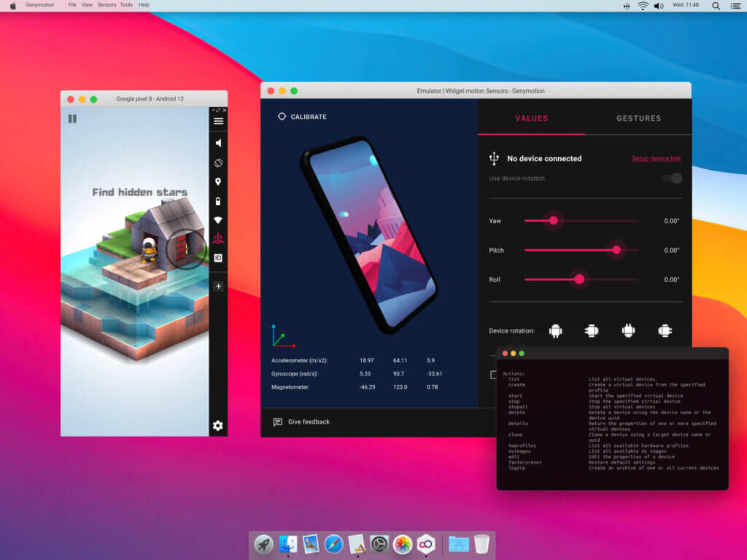
Task: Open the GPS location pin widget
Action: click(218, 182)
